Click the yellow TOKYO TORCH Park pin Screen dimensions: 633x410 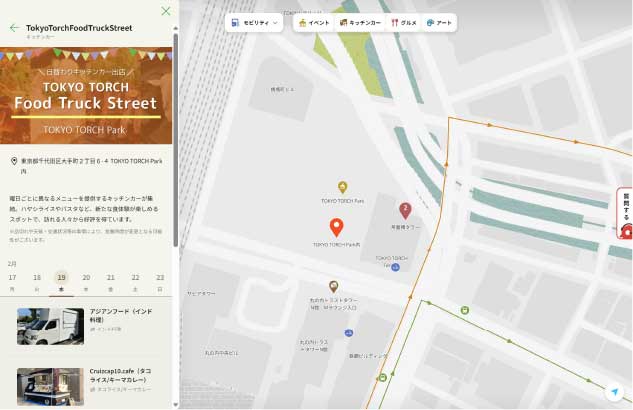point(342,188)
